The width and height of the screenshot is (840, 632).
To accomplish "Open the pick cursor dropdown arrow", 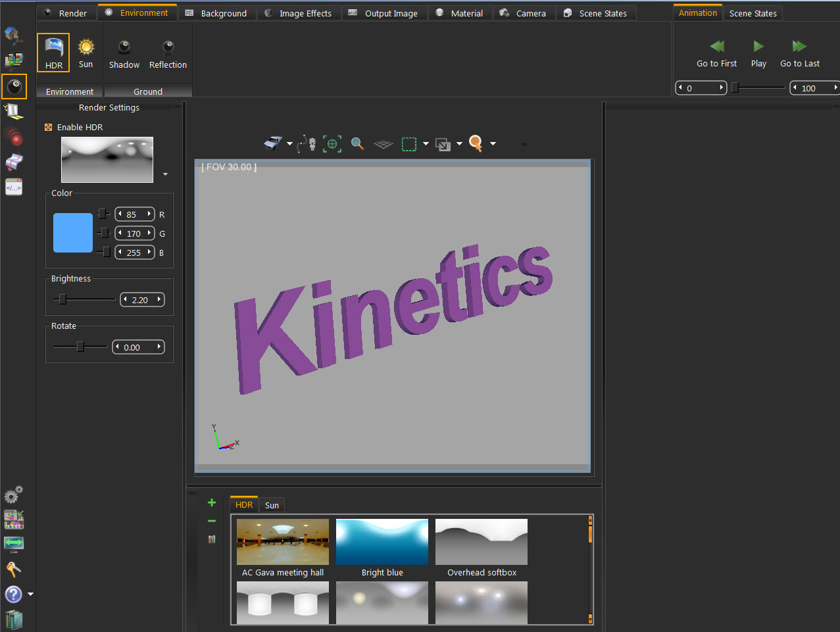I will tap(493, 144).
